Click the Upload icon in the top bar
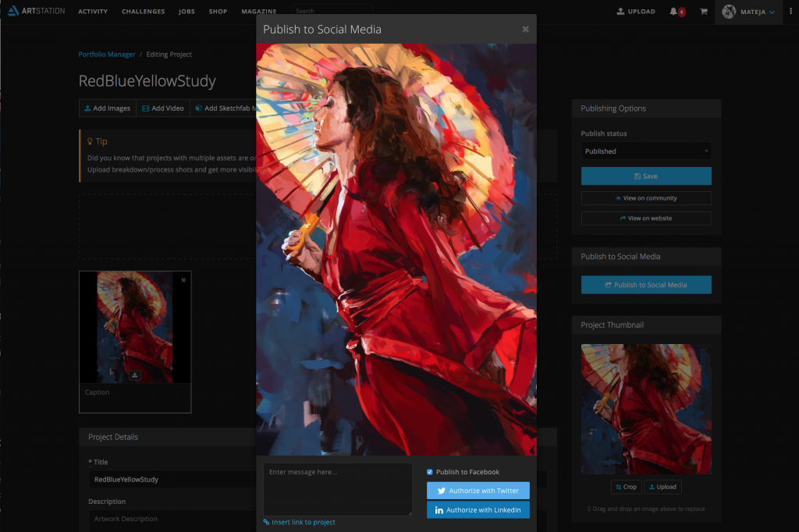The image size is (799, 532). (621, 12)
